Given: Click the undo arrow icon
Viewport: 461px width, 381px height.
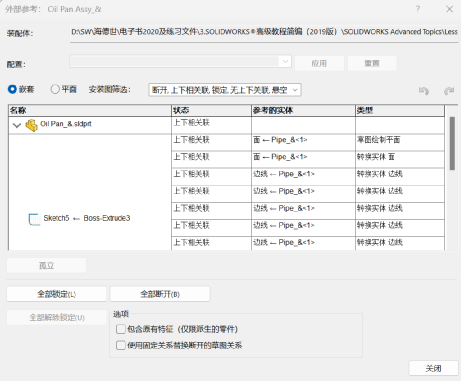Looking at the screenshot, I should coord(424,91).
